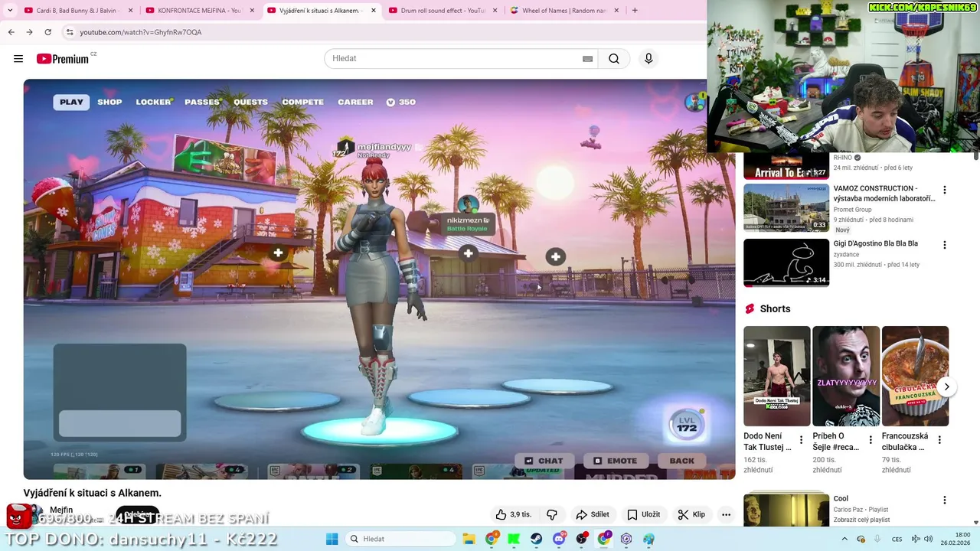Click VAMOZ CONSTRUCTION video title
980x551 pixels.
(x=884, y=194)
